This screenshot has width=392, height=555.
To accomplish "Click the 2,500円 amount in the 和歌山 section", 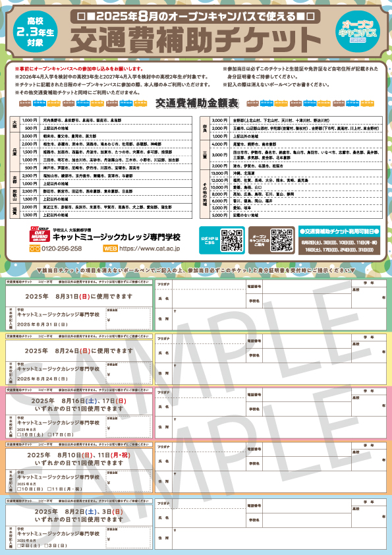I will pyautogui.click(x=30, y=191).
